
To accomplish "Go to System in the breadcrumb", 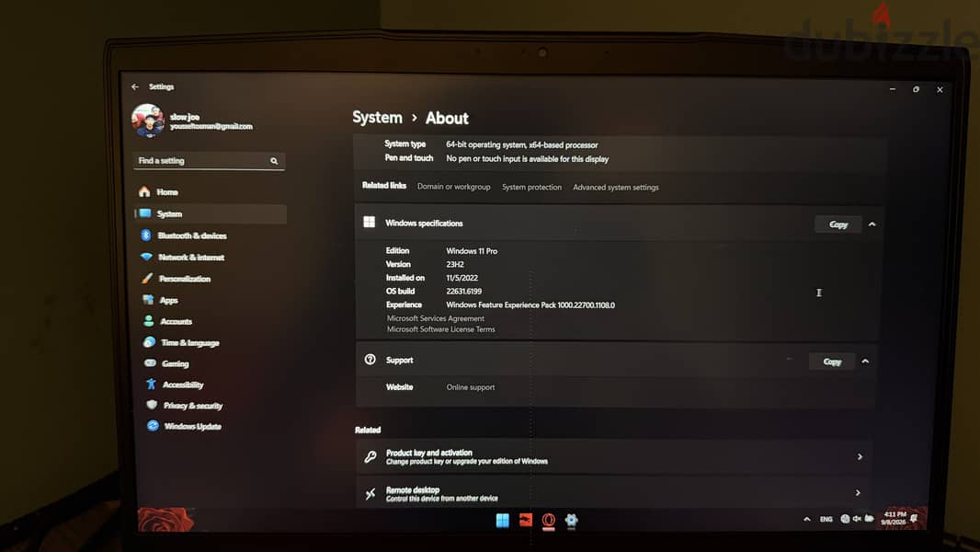I will pos(377,118).
